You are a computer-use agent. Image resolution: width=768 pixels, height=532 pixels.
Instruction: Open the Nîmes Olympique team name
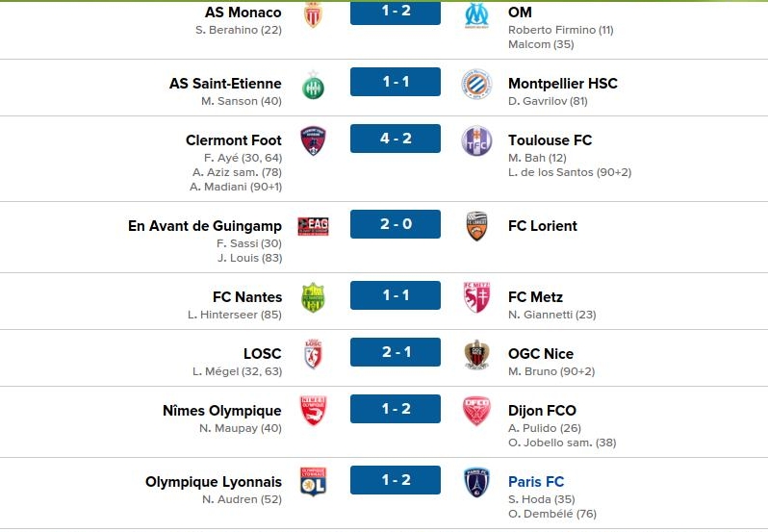222,411
